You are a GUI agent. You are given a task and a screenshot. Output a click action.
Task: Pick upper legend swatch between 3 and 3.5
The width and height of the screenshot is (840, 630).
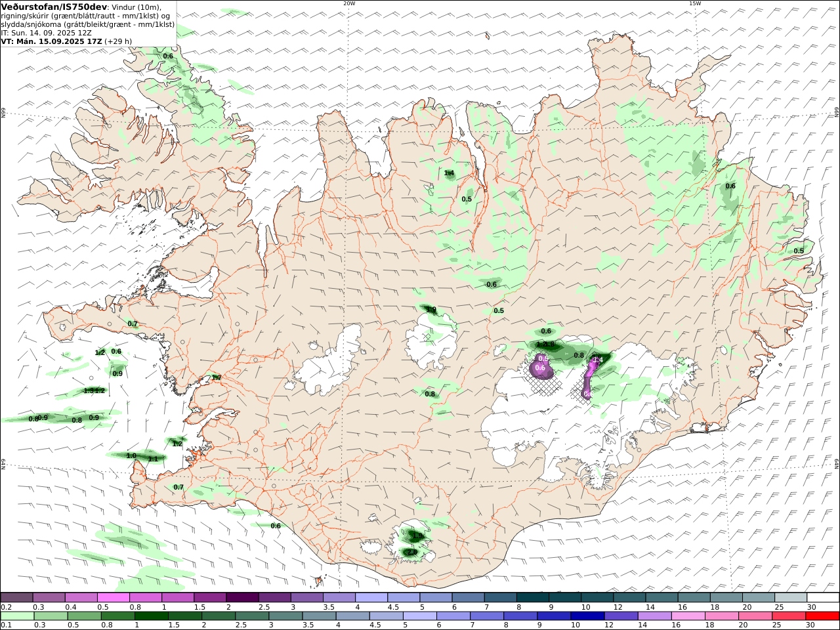coord(307,598)
